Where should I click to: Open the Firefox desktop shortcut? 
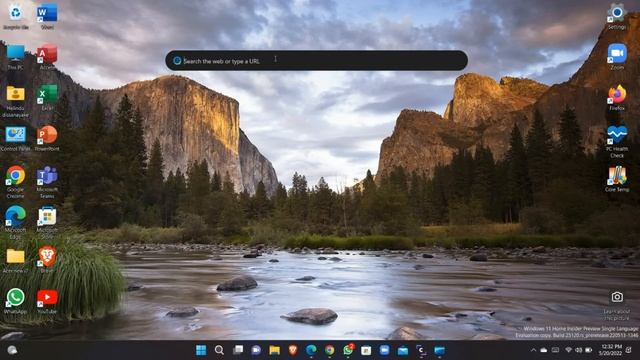tap(617, 98)
